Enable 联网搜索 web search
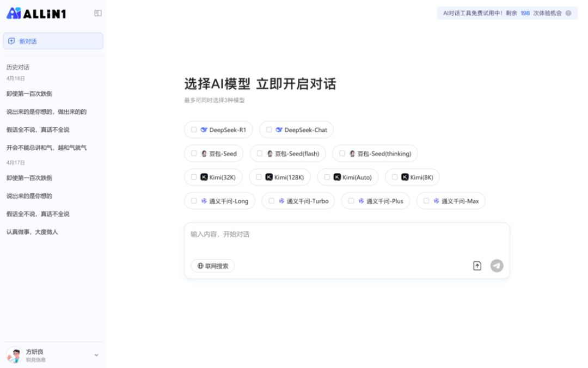Screen dimensions: 588x368 tap(212, 266)
